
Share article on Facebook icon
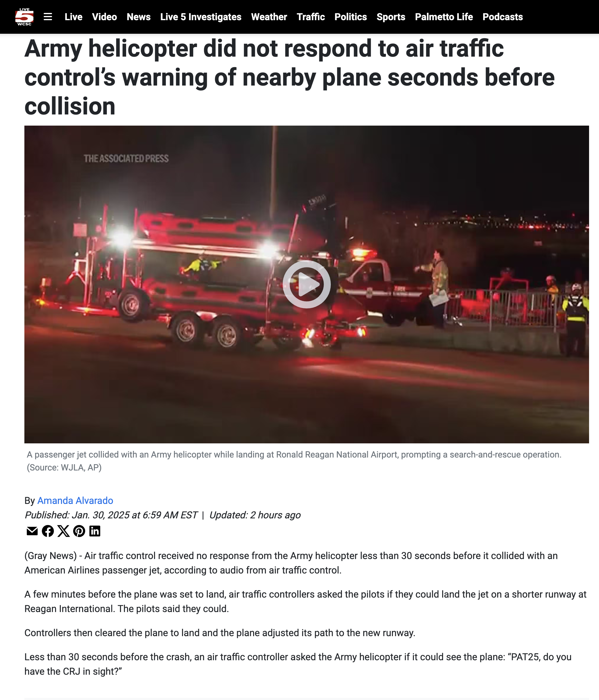pos(48,531)
